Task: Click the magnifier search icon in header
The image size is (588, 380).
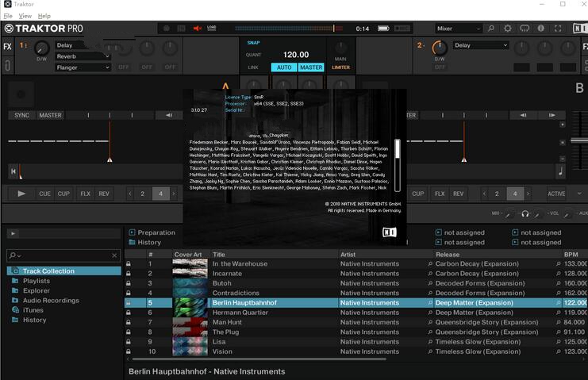Action: click(491, 29)
